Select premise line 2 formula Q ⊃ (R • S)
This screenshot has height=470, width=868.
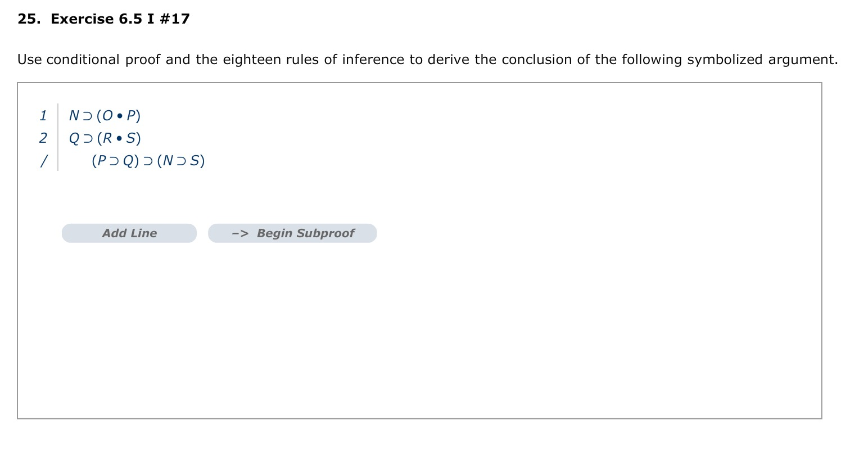pyautogui.click(x=105, y=138)
